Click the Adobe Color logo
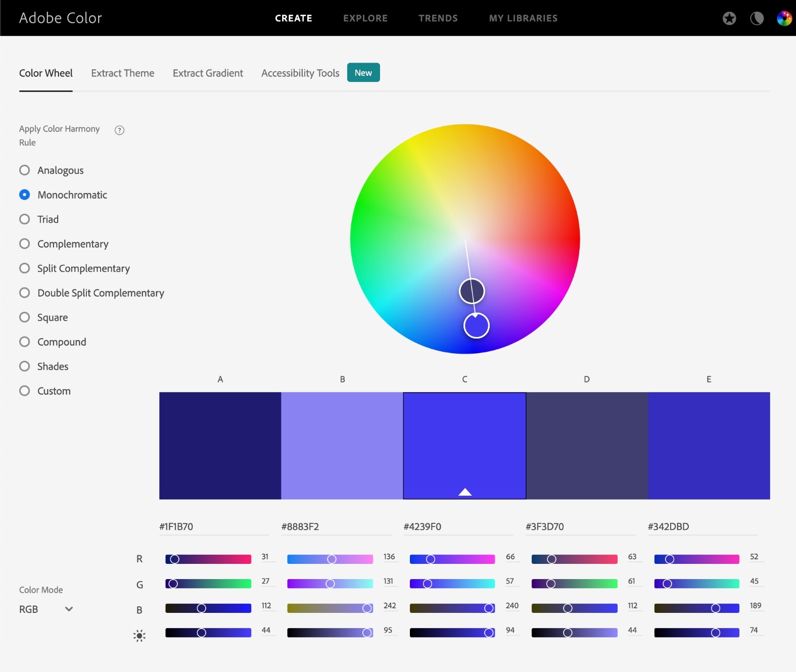Screen dimensions: 796x672 [x=61, y=18]
